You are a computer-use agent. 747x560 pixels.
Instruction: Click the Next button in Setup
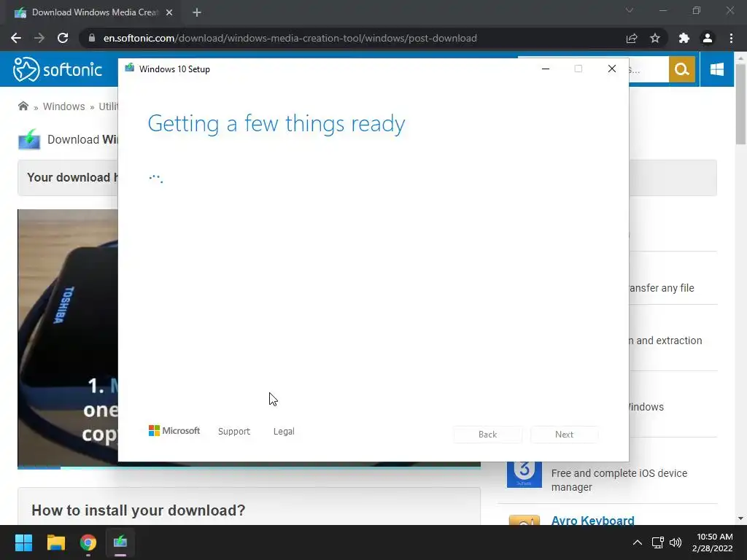(x=564, y=435)
